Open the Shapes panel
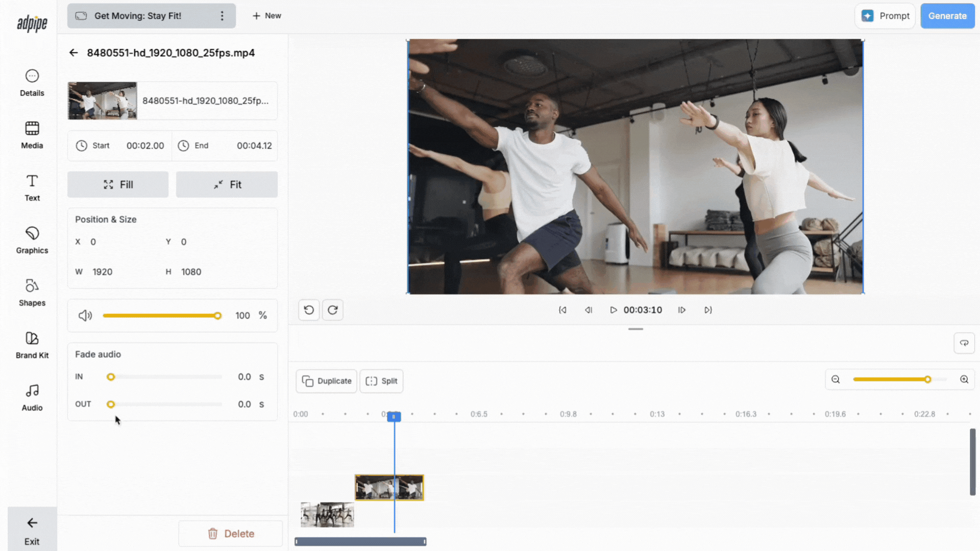 pyautogui.click(x=32, y=293)
